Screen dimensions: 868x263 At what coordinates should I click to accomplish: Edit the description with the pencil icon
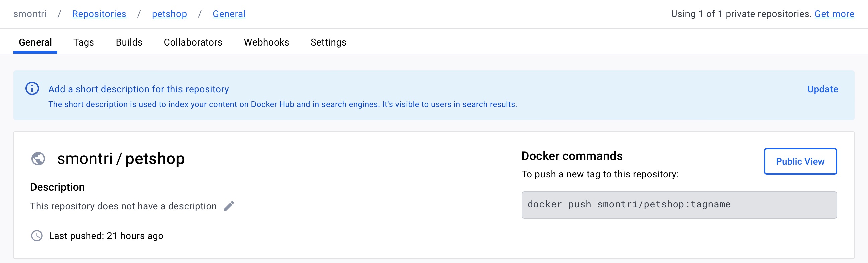click(229, 206)
